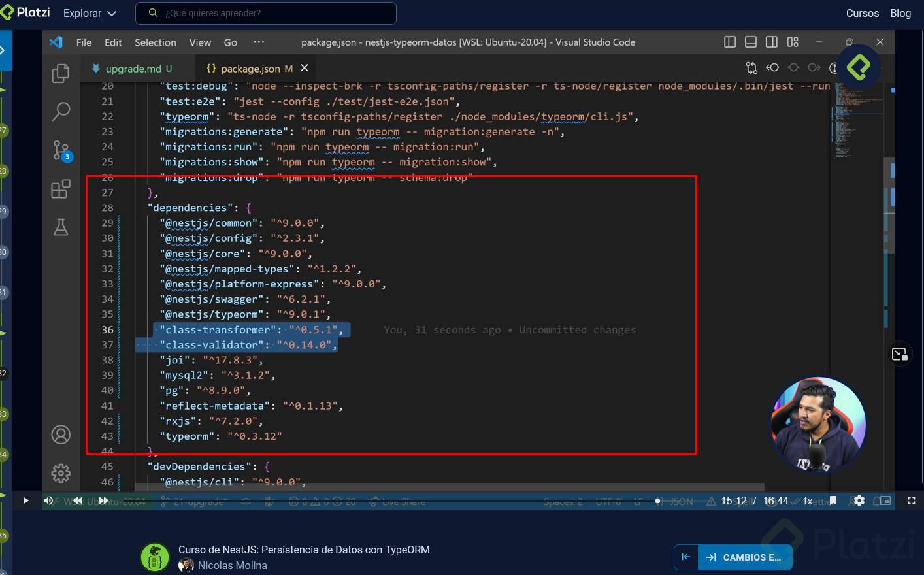Toggle the primary side bar layout icon

pos(730,42)
